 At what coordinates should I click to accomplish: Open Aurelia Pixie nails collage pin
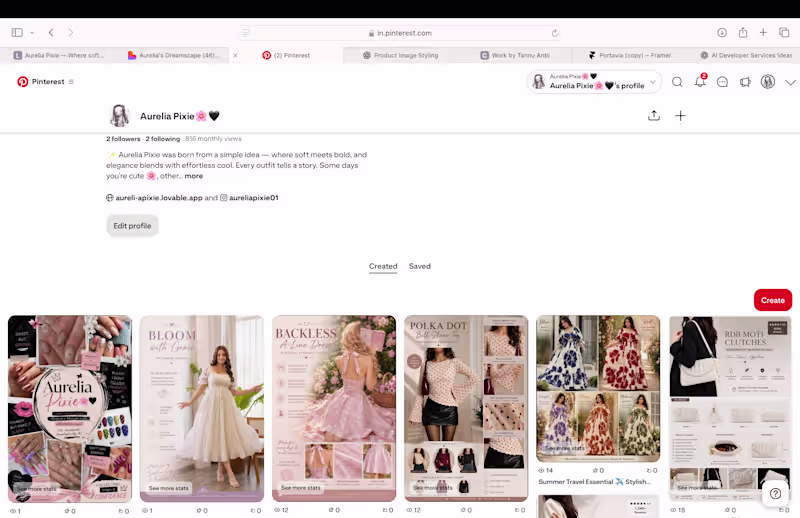click(x=70, y=409)
